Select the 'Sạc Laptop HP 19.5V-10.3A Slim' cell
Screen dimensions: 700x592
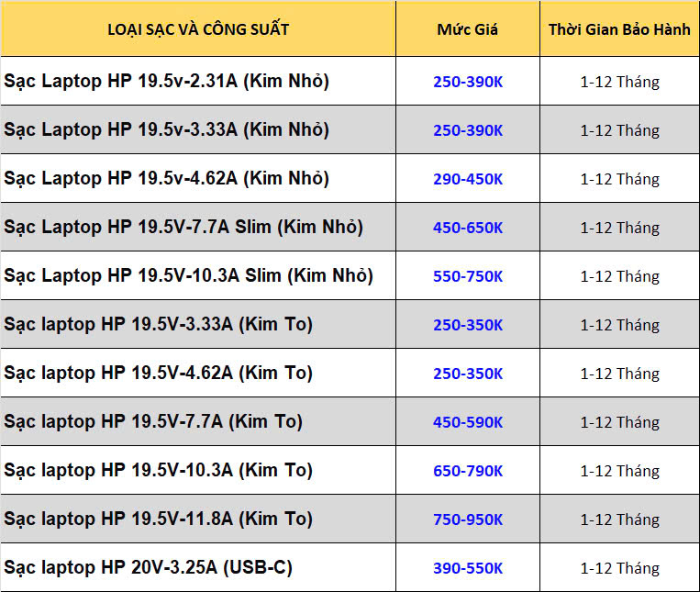pyautogui.click(x=198, y=276)
